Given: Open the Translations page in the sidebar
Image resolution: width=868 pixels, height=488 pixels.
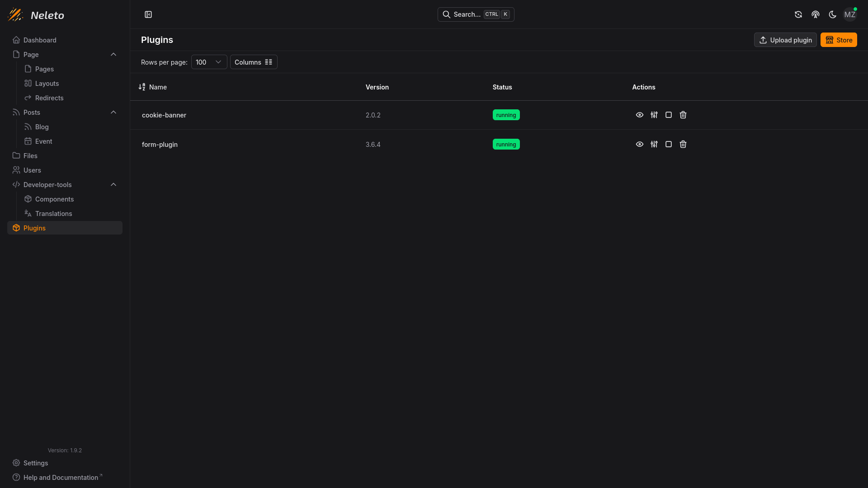Looking at the screenshot, I should [53, 213].
